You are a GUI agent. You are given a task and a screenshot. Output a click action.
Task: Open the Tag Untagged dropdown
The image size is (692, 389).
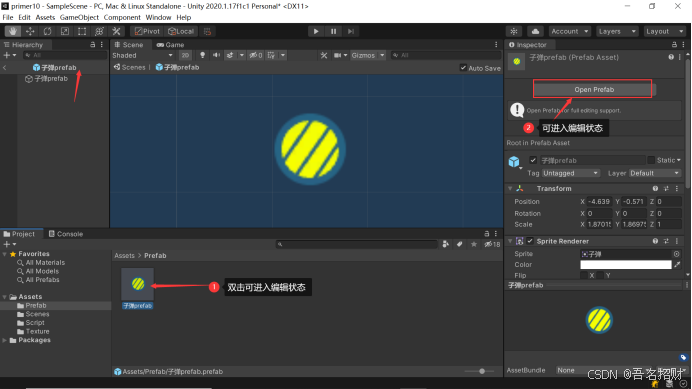pos(570,173)
